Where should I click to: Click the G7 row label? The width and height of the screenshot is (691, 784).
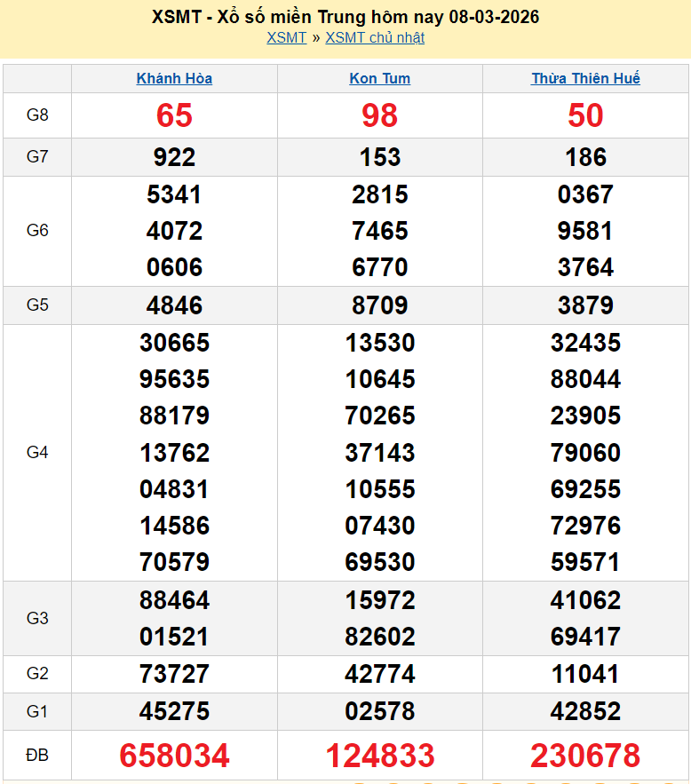click(37, 157)
